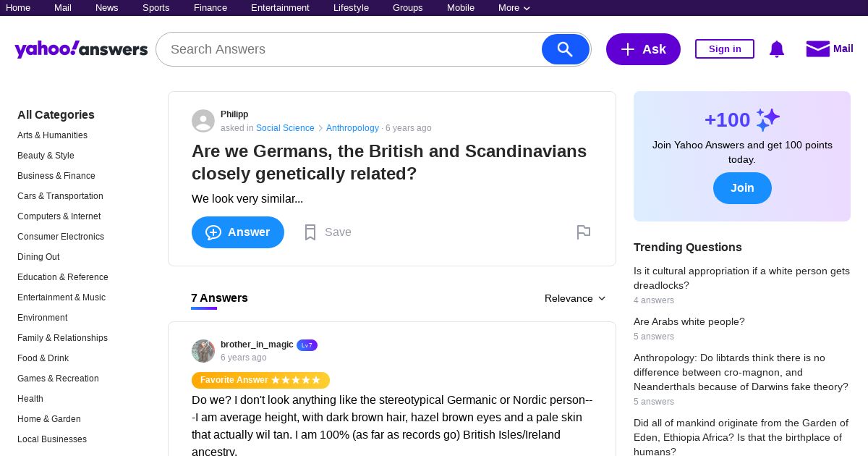The image size is (868, 456).
Task: Click the flag report icon on question
Action: pos(584,232)
